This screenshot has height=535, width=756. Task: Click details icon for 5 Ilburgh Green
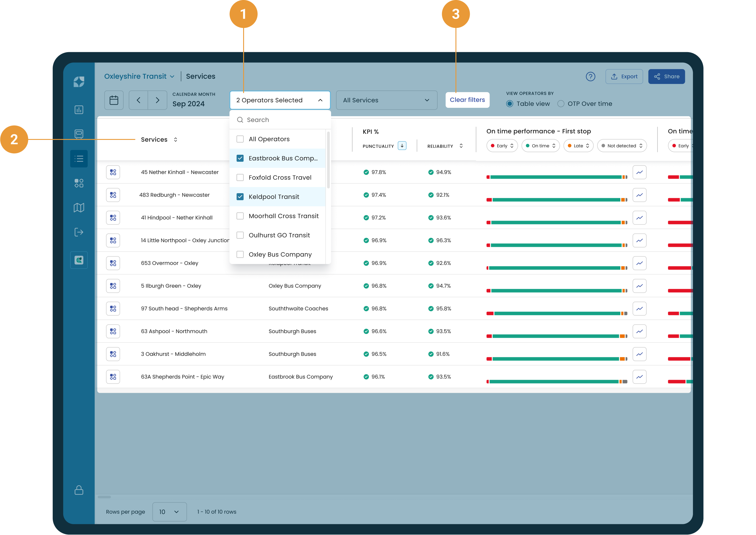point(113,286)
